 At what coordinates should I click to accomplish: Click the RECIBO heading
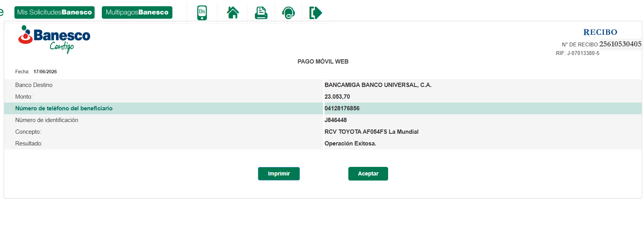(600, 32)
